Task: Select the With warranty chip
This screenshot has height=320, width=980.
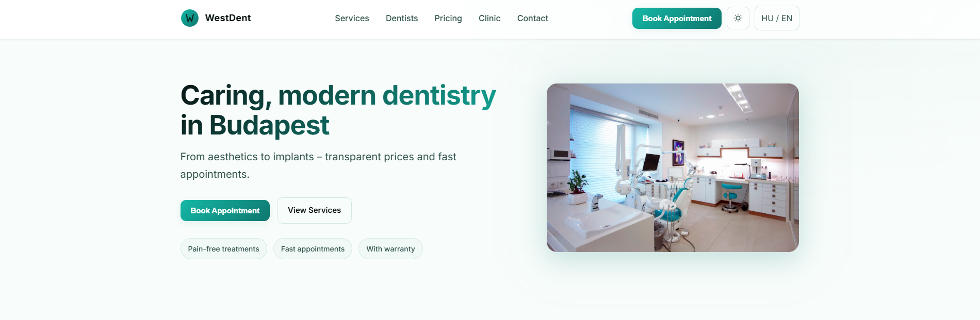Action: tap(390, 249)
